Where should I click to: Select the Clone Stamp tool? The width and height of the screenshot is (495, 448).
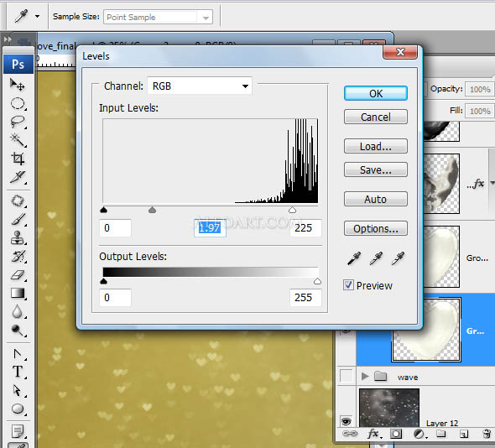click(x=18, y=237)
